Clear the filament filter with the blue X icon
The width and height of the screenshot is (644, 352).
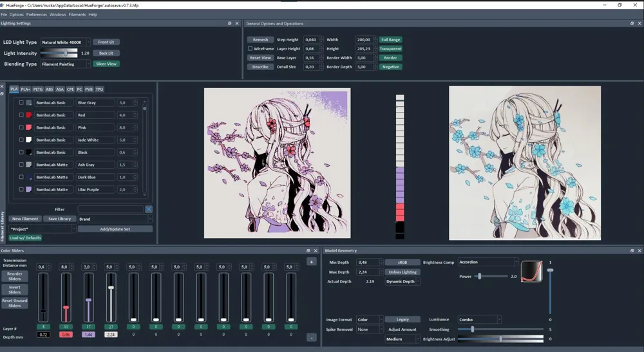pos(149,209)
